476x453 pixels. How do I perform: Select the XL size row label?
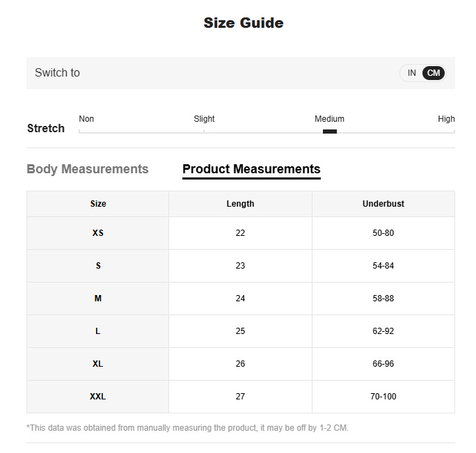98,364
